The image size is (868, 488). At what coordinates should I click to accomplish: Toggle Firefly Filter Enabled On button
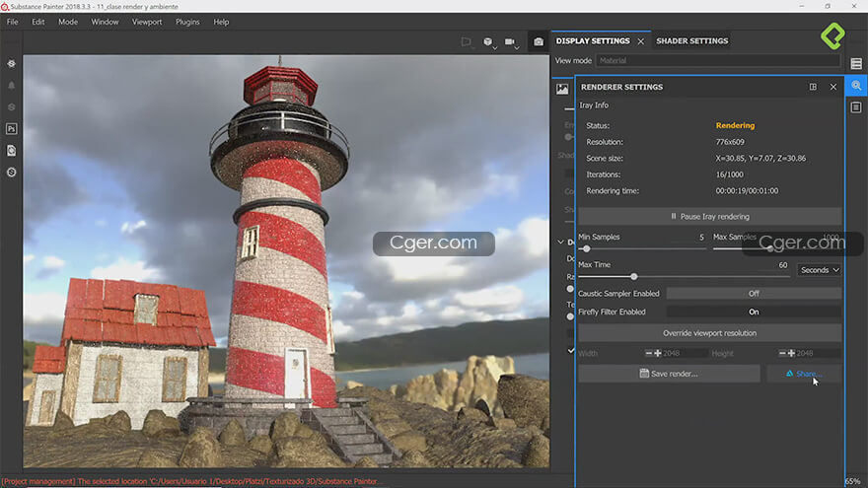(x=754, y=313)
